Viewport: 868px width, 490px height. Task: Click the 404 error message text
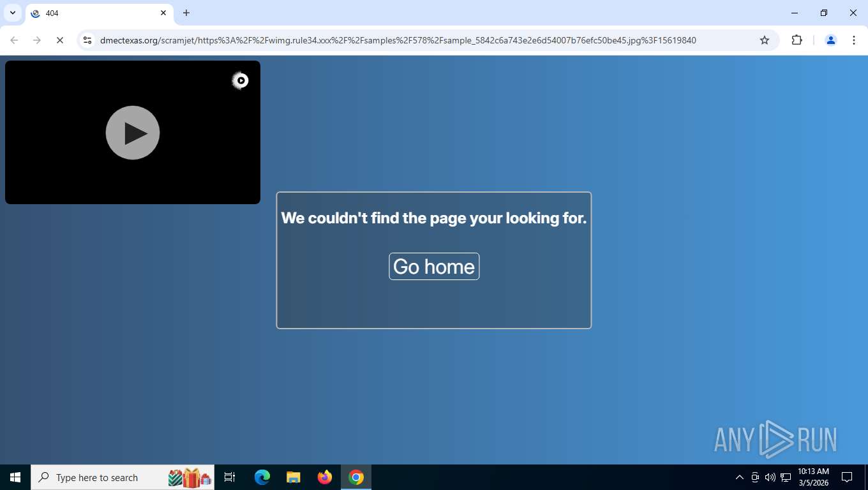click(434, 218)
